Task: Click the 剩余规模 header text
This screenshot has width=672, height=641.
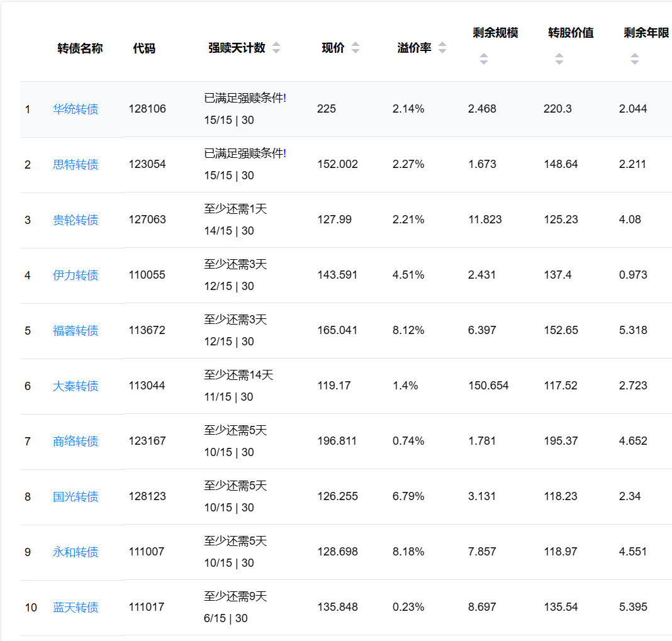Action: (x=495, y=33)
